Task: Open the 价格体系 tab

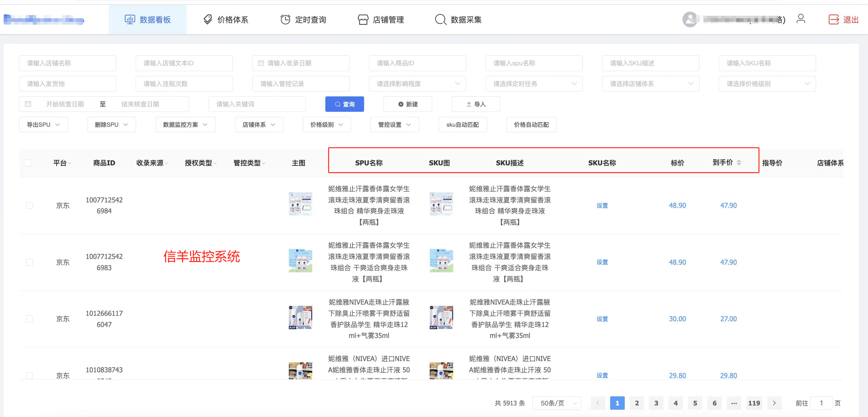Action: click(x=226, y=19)
